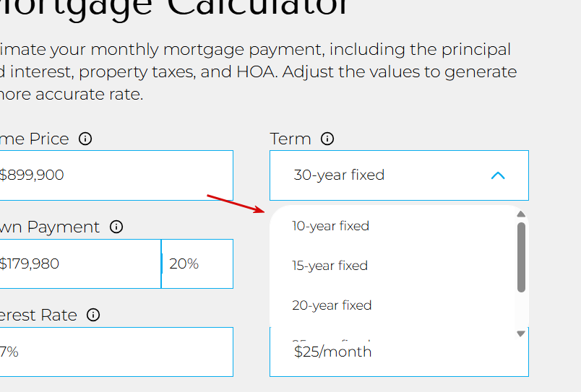Pick 20-year fixed from the list
Image resolution: width=581 pixels, height=392 pixels.
tap(332, 305)
